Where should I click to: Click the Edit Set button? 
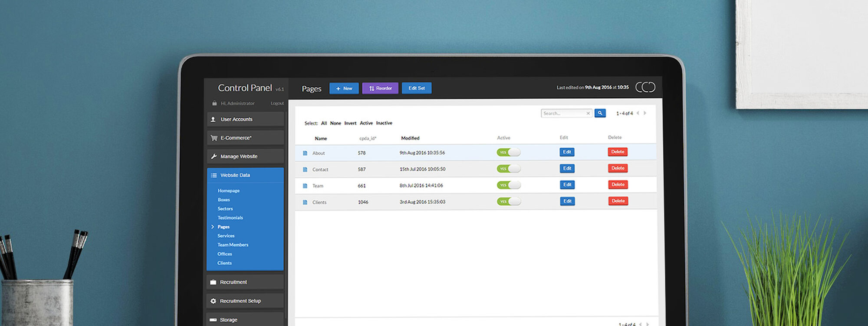click(x=417, y=88)
